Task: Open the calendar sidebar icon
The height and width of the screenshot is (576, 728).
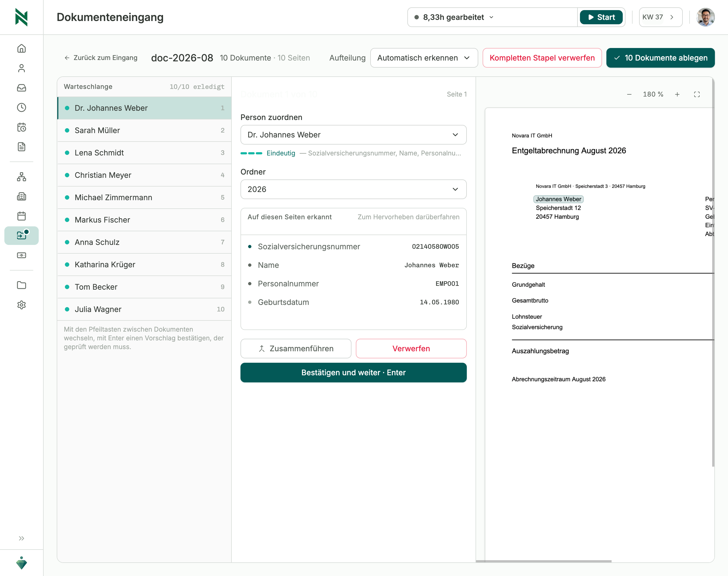Action: tap(22, 216)
